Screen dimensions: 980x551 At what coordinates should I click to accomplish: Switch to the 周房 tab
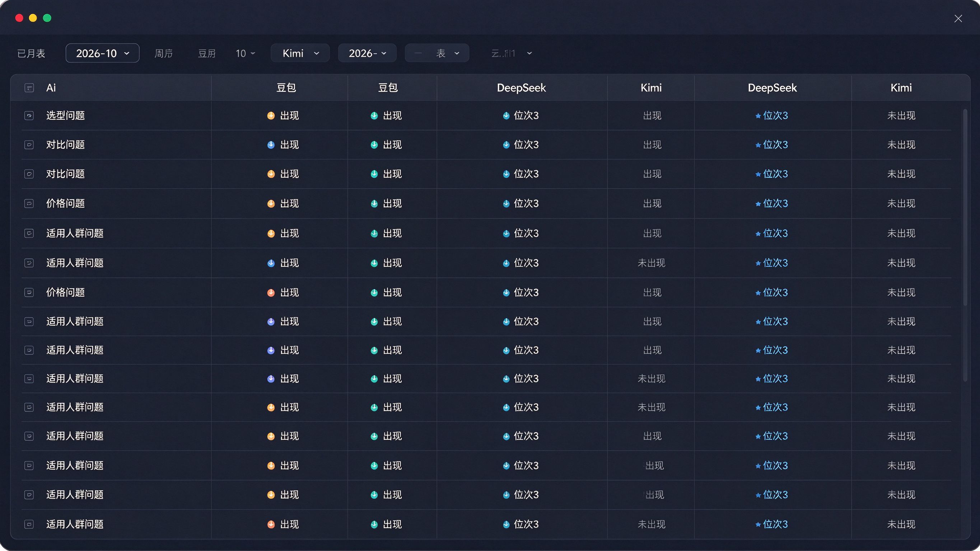pyautogui.click(x=164, y=53)
